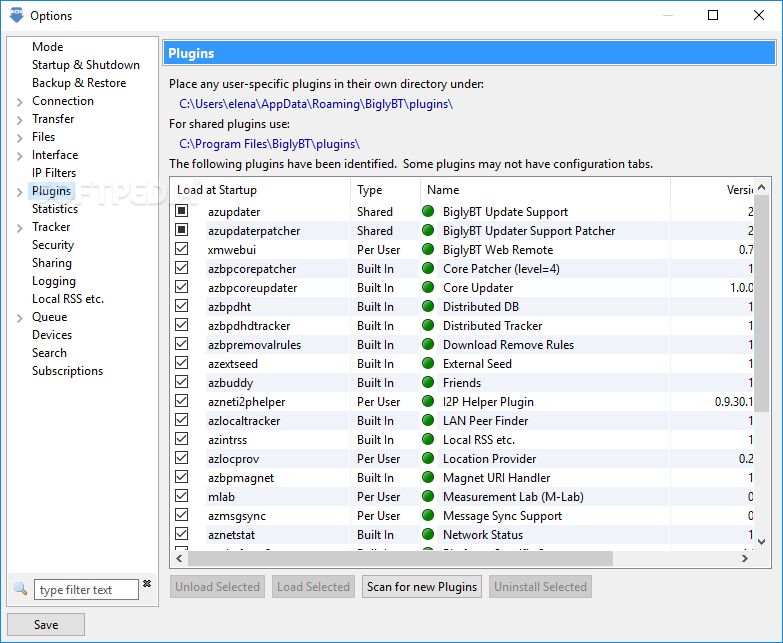
Task: Sort plugins by Name column header
Action: point(545,190)
